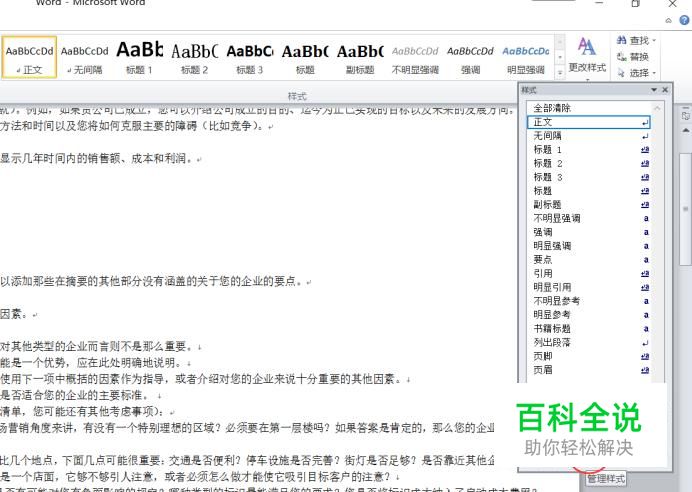
Task: Select 明显强调 in the styles pane list
Action: point(589,246)
